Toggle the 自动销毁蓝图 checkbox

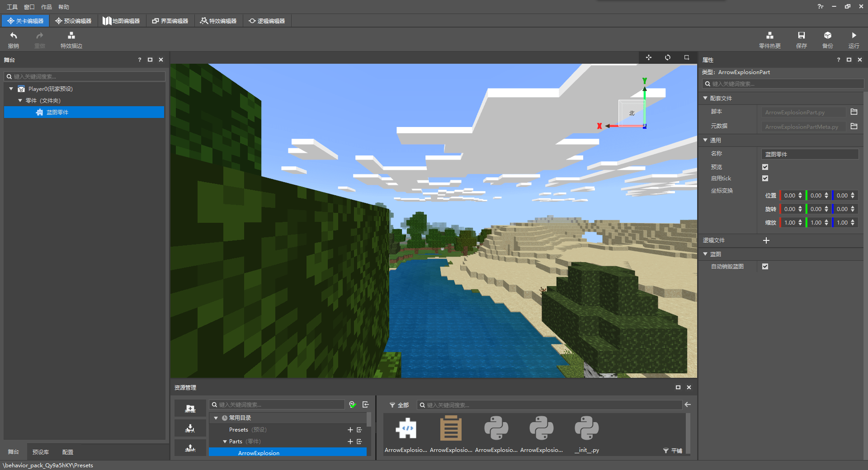[765, 267]
